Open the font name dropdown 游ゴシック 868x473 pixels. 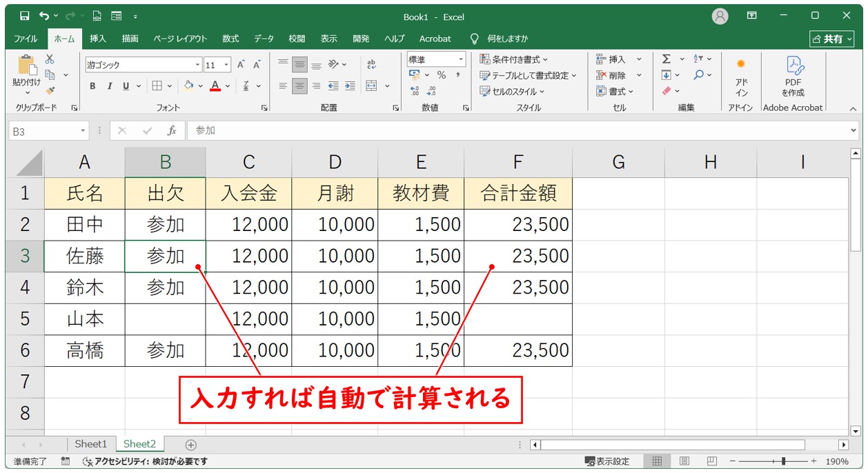(198, 66)
